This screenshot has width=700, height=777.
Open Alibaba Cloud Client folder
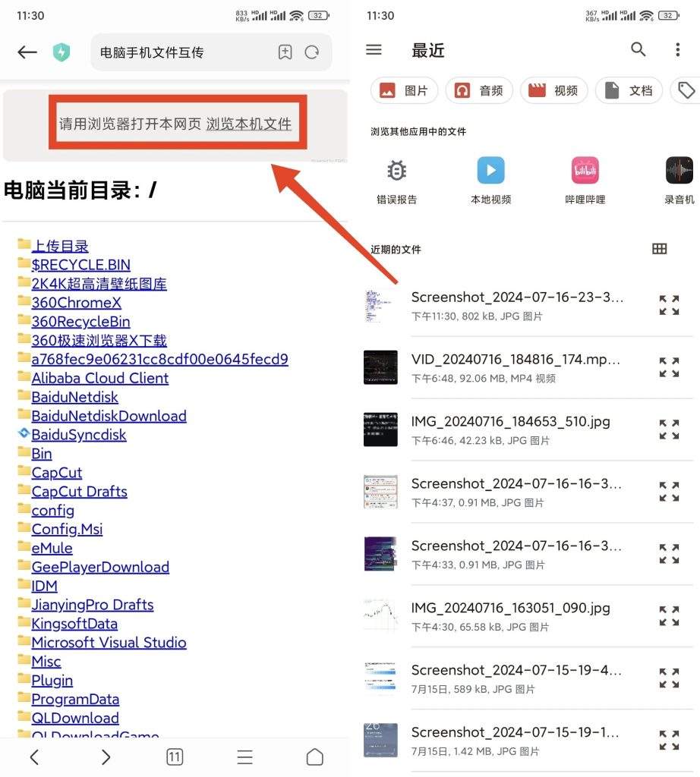tap(100, 378)
